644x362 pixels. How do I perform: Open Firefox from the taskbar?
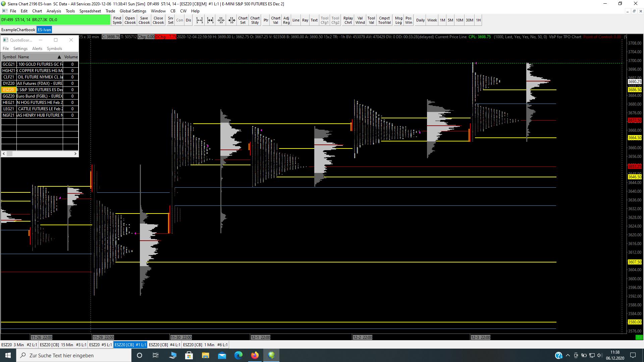coord(255,355)
